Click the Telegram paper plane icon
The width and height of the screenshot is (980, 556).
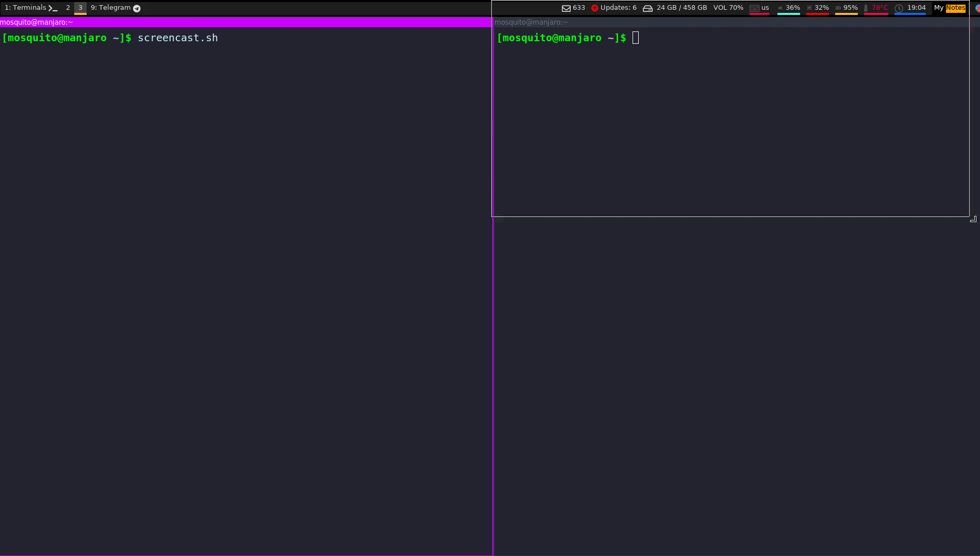coord(137,8)
